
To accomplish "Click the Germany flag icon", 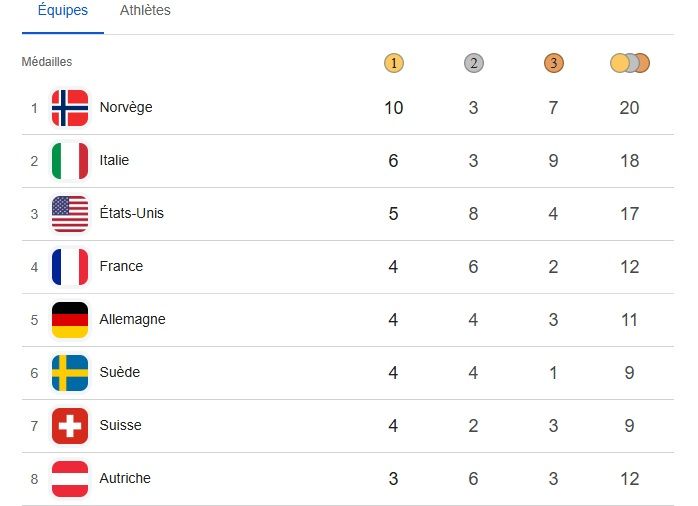I will [x=70, y=320].
